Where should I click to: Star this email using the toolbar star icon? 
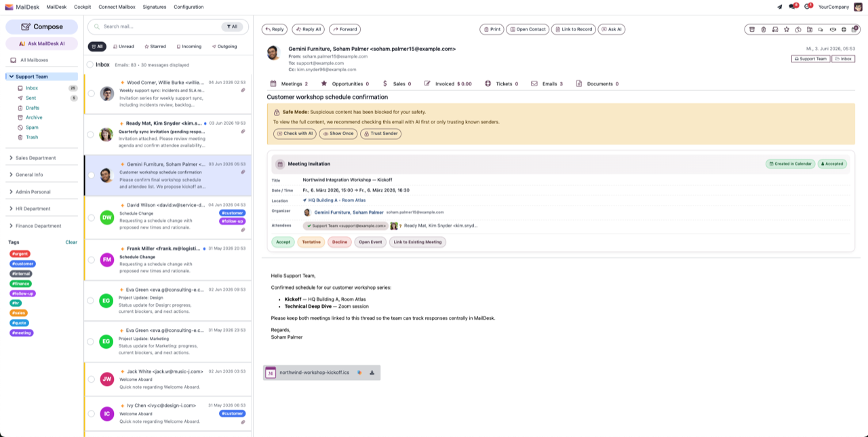point(787,29)
